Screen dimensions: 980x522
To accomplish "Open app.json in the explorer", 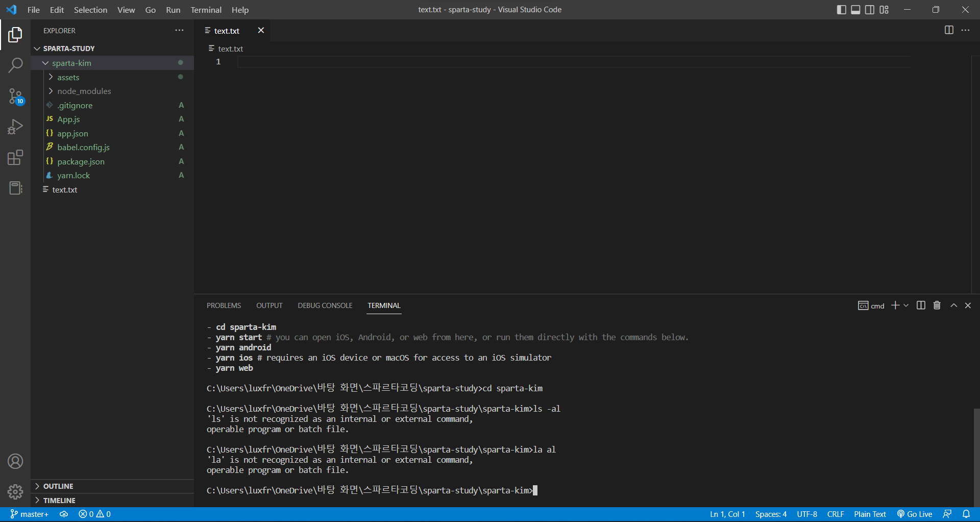I will pyautogui.click(x=112, y=133).
